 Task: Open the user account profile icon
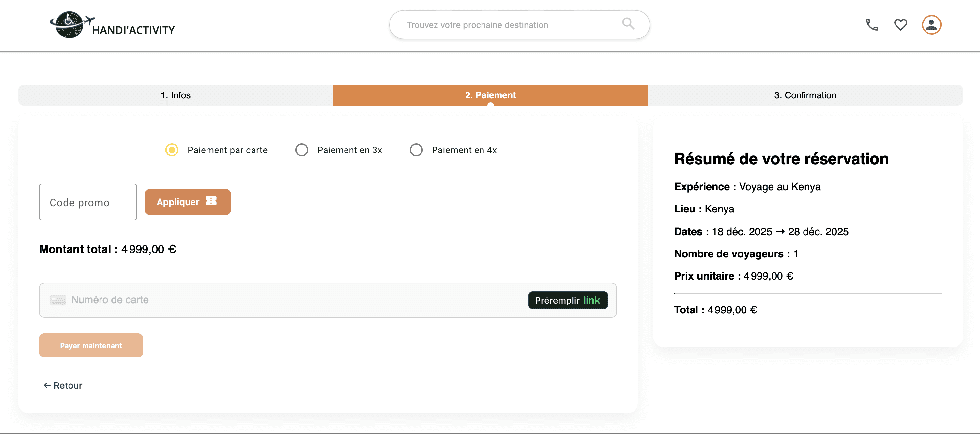931,25
